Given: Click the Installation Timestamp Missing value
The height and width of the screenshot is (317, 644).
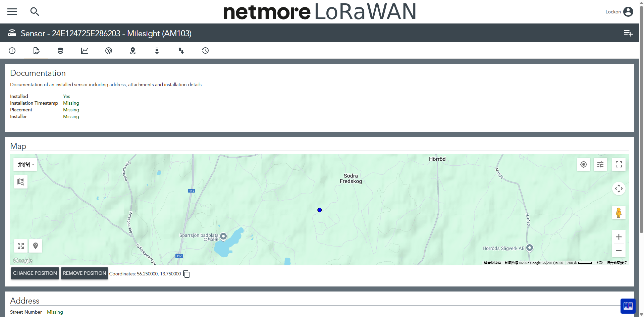Looking at the screenshot, I should [71, 103].
